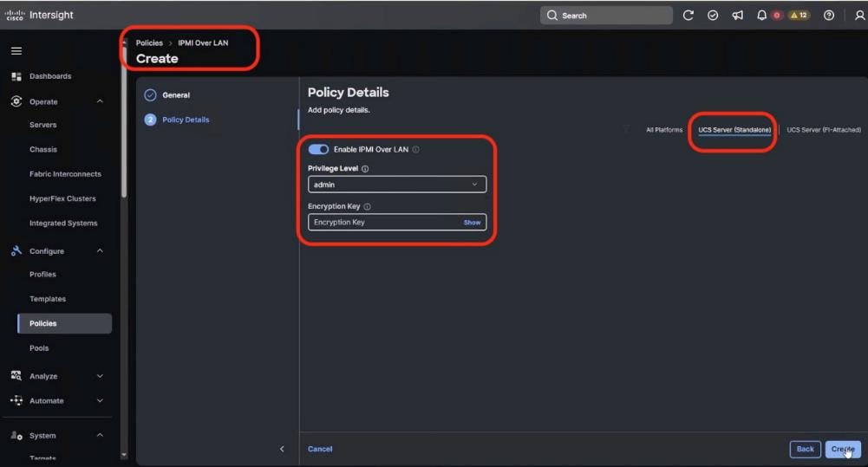
Task: Toggle Enable IPMI Over LAN switch
Action: 318,149
